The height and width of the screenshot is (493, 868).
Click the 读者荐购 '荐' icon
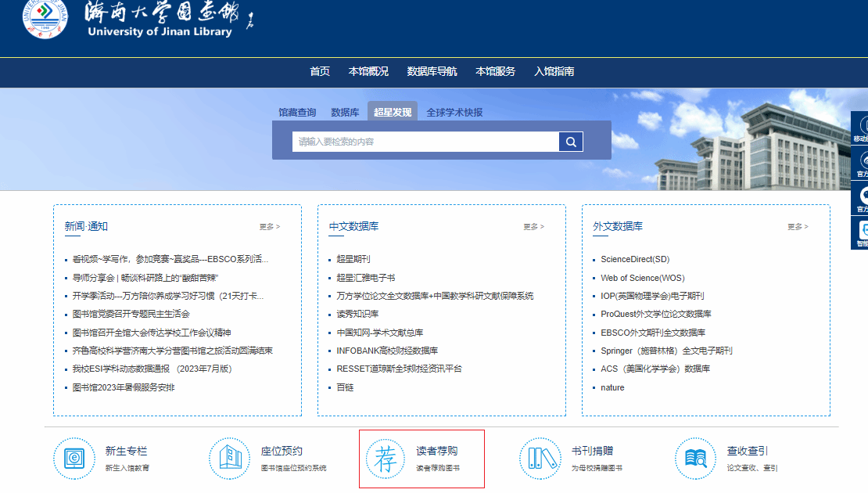(385, 458)
